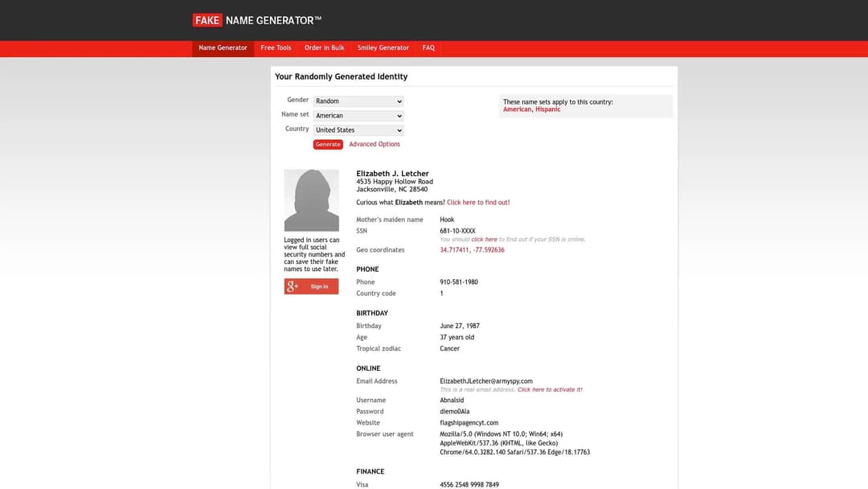Click the American name set link
This screenshot has height=489, width=868.
click(516, 108)
